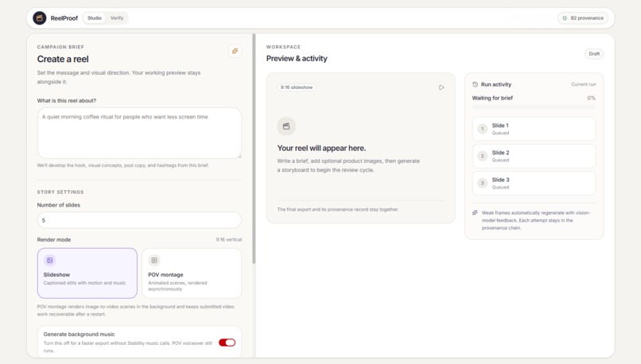The height and width of the screenshot is (364, 641).
Task: Open the Slide 2 queued row
Action: coord(534,156)
